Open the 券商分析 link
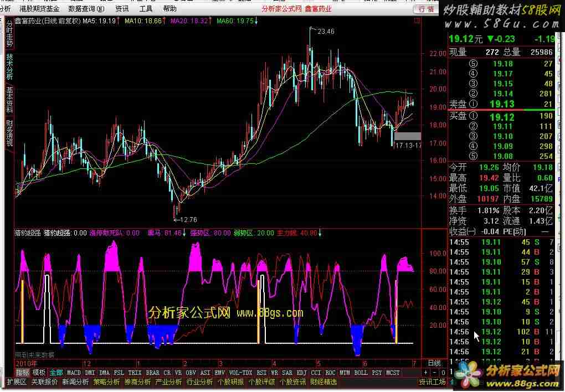 (x=137, y=382)
